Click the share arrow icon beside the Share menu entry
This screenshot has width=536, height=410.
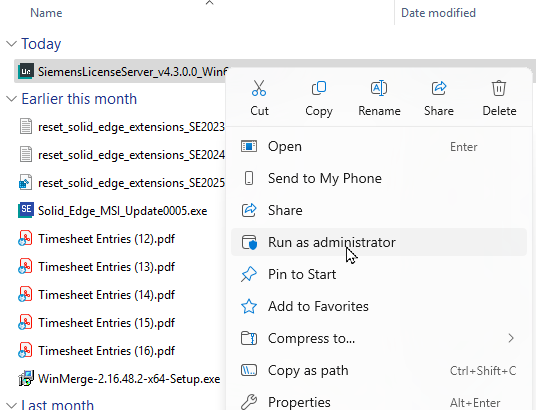pyautogui.click(x=249, y=210)
